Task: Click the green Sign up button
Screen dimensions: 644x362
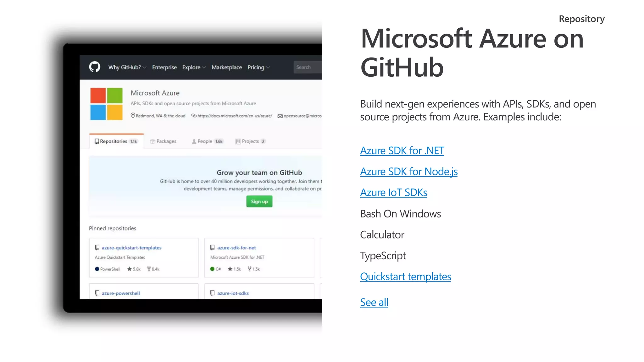Action: (x=259, y=201)
